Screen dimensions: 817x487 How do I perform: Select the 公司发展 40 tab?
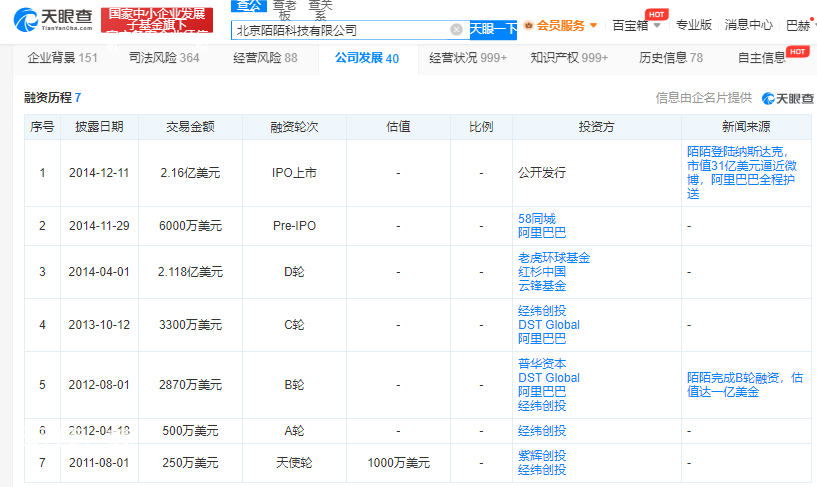pos(367,58)
